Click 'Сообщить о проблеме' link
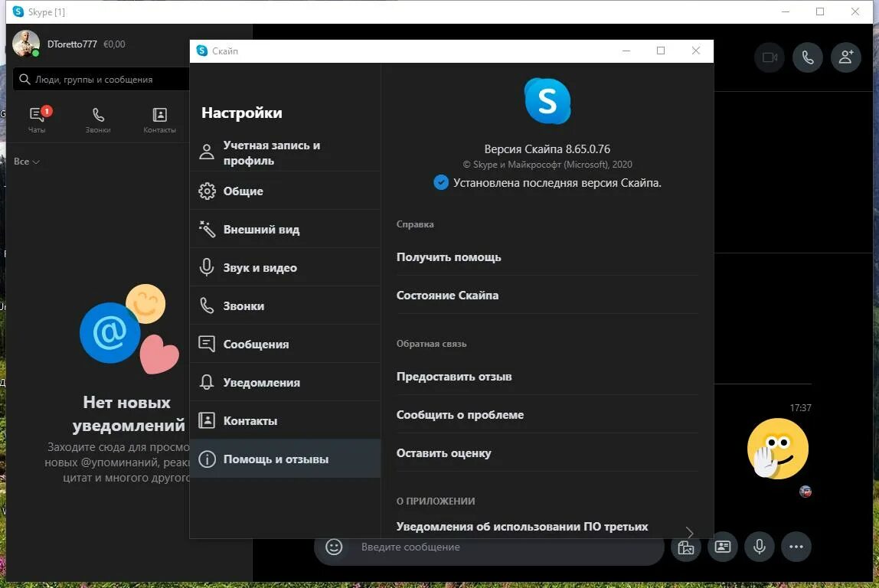 [x=460, y=415]
